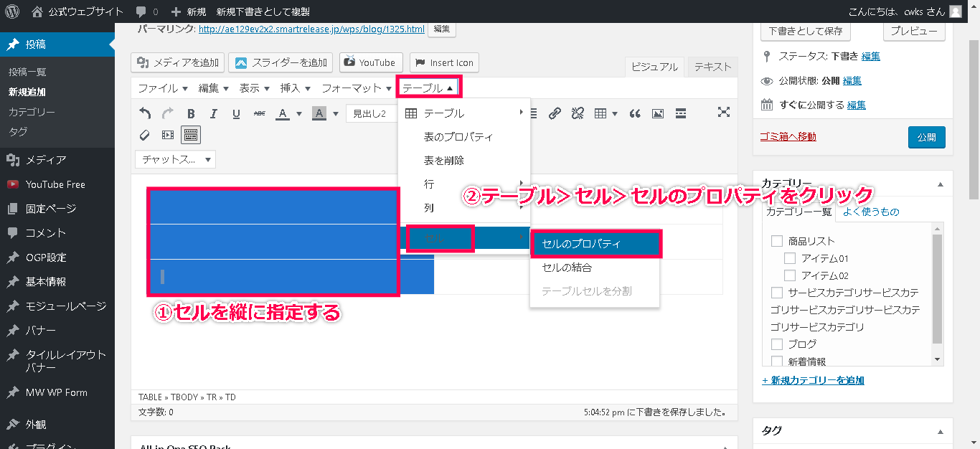Image resolution: width=980 pixels, height=449 pixels.
Task: Click the blue 公開 publish button
Action: (x=926, y=137)
